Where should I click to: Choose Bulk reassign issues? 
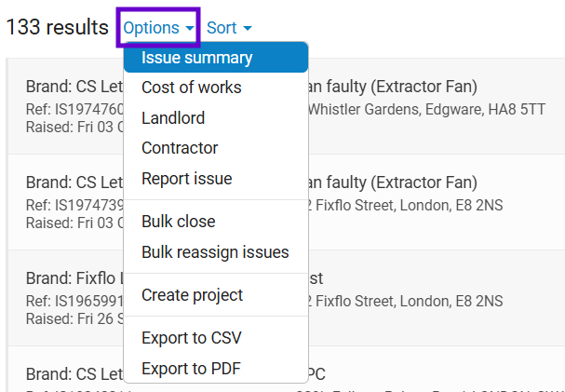coord(216,251)
